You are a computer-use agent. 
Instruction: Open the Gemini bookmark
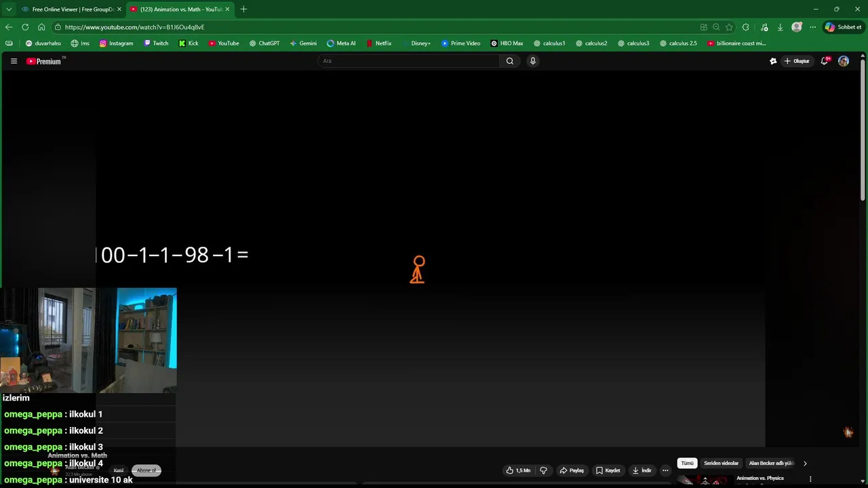pos(303,43)
